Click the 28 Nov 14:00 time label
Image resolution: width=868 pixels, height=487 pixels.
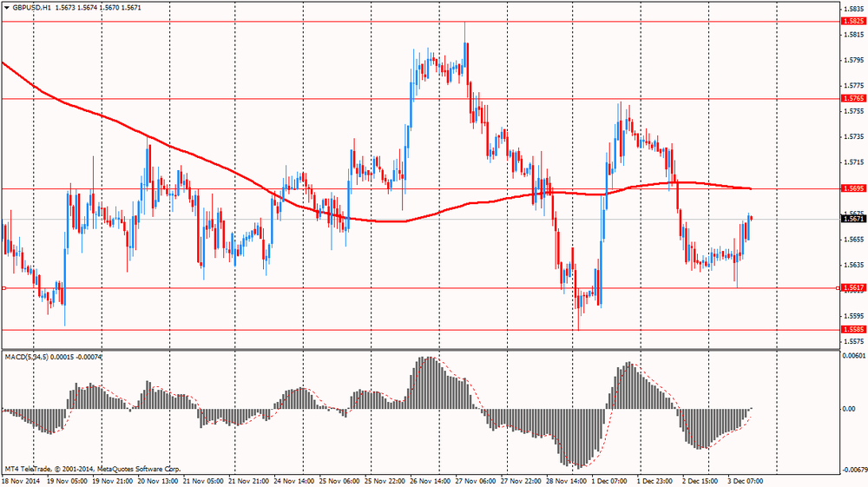[x=566, y=482]
